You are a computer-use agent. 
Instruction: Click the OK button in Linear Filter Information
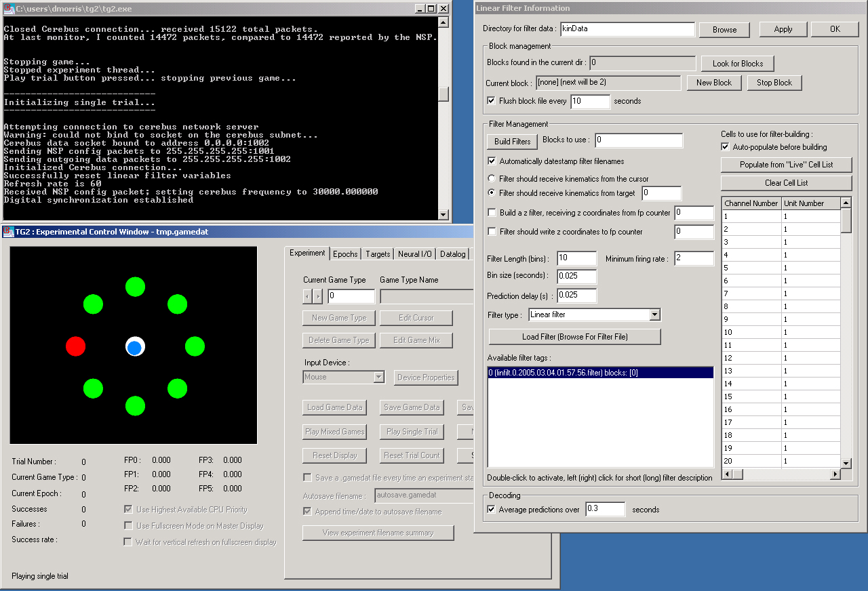click(x=835, y=29)
